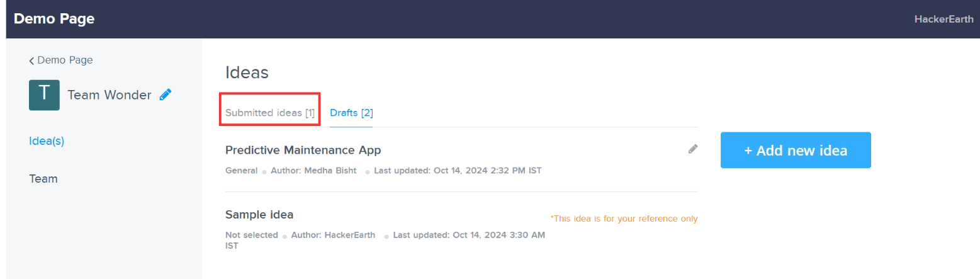
Task: Go back via the Demo Page chevron link
Action: coord(61,60)
